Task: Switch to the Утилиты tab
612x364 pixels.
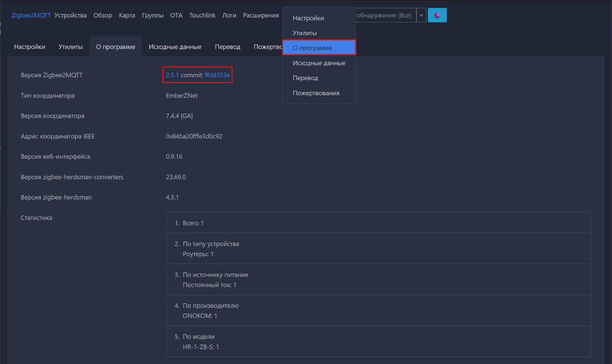Action: (70, 47)
